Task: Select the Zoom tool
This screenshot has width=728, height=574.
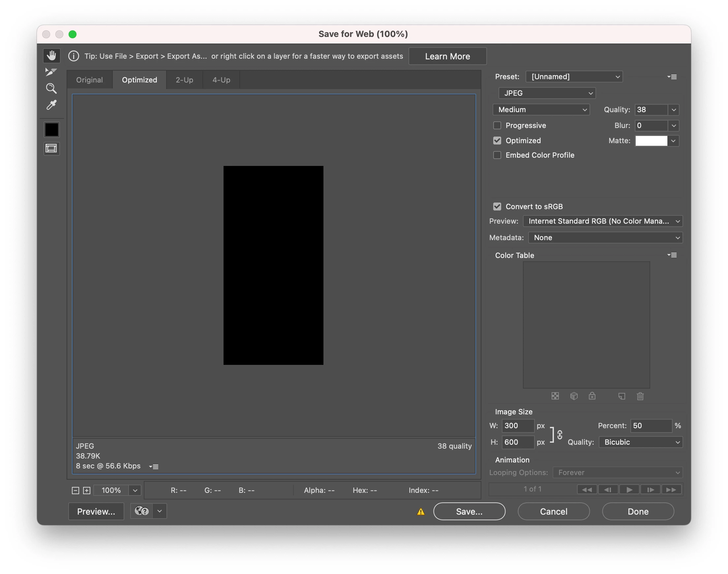Action: tap(51, 88)
